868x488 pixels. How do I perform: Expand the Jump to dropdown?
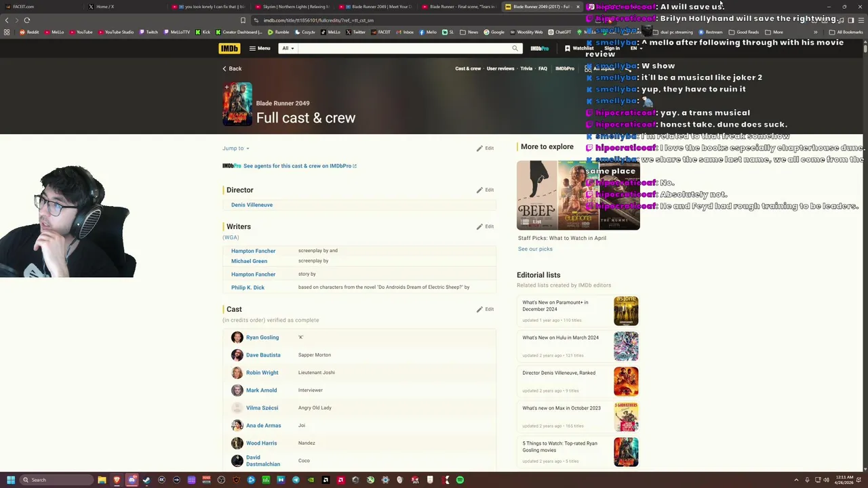coord(236,148)
